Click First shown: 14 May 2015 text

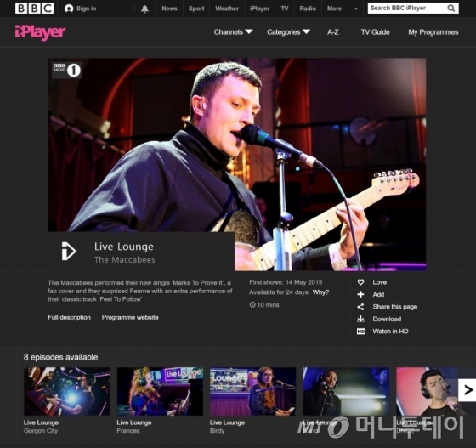[286, 282]
